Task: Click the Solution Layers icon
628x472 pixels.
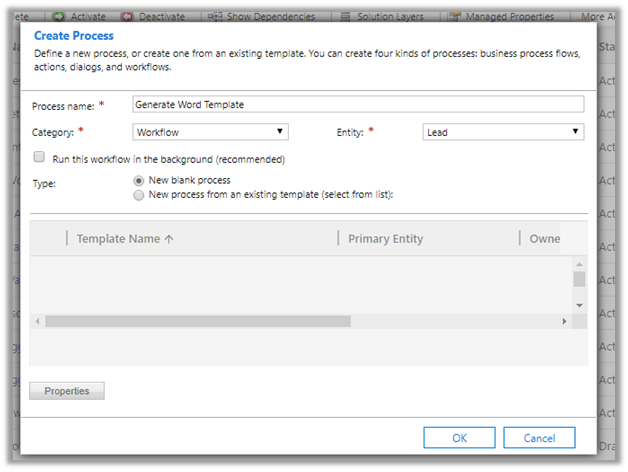Action: coord(345,17)
